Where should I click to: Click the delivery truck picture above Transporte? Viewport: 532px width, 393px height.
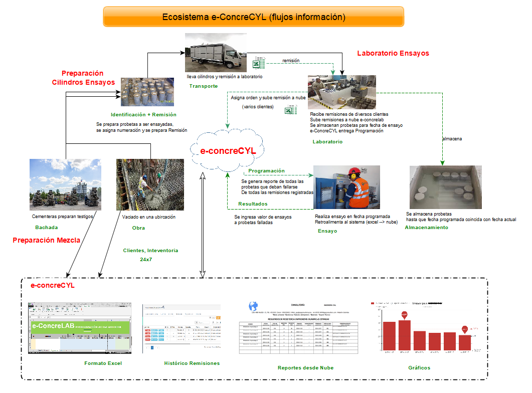[x=216, y=53]
